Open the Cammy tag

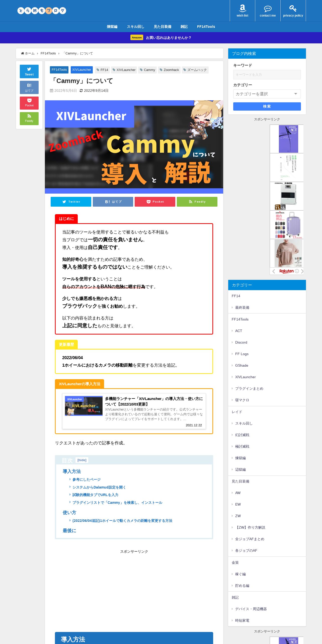(x=147, y=70)
